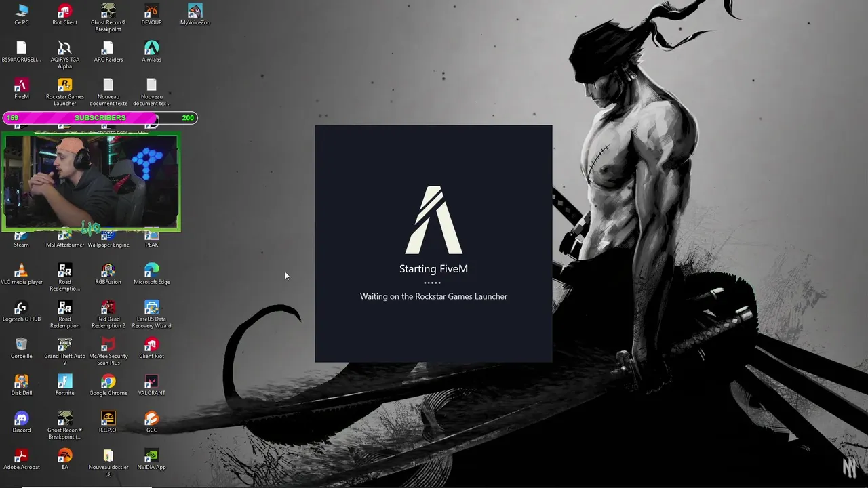Open McAfee Security Scan Plus shortcut
868x488 pixels.
coord(108,351)
